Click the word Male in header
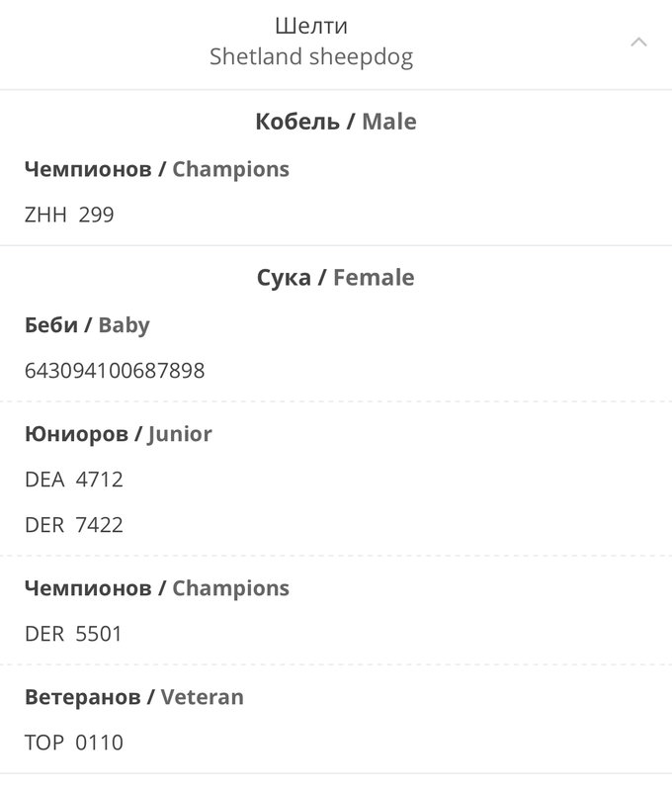Viewport: 672px width, 791px height. 389,122
